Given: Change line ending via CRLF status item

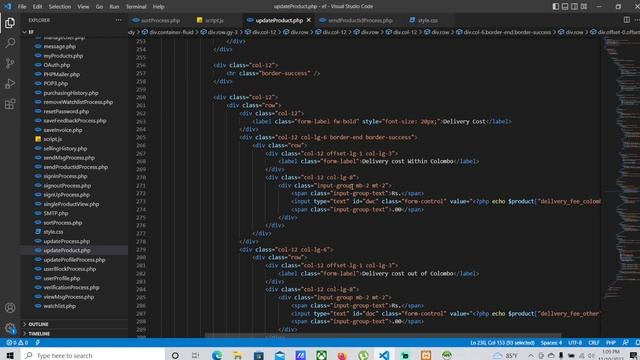Looking at the screenshot, I should pyautogui.click(x=593, y=342).
